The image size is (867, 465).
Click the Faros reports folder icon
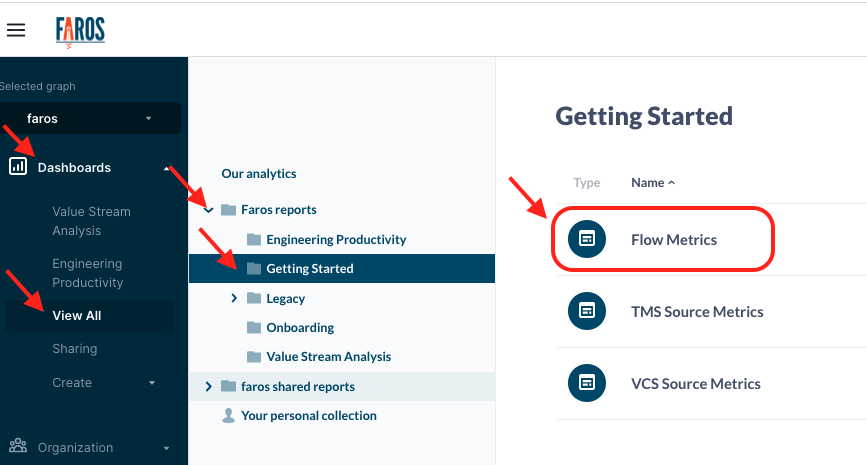pyautogui.click(x=228, y=210)
